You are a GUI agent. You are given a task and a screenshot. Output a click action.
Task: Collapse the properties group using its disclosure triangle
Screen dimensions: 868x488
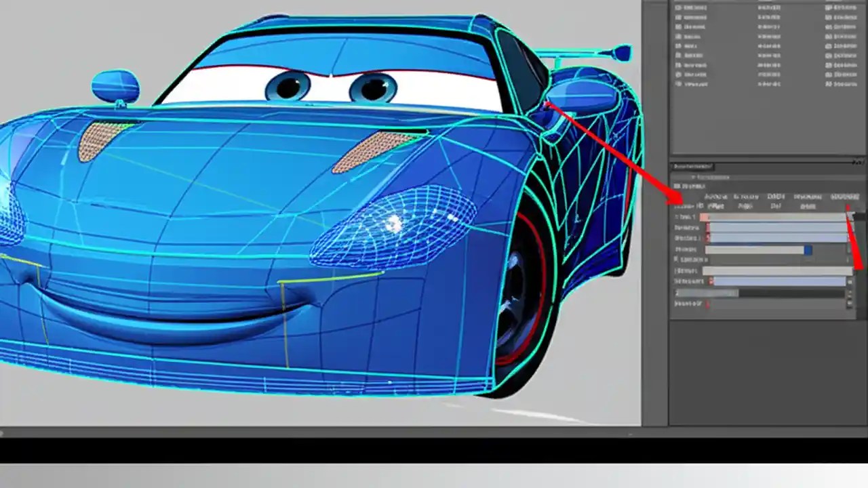tap(693, 177)
